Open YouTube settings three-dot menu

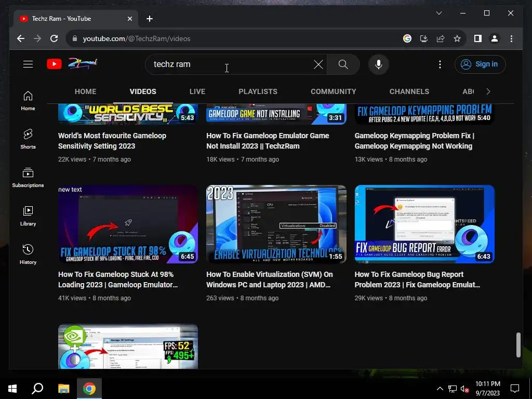[x=440, y=64]
